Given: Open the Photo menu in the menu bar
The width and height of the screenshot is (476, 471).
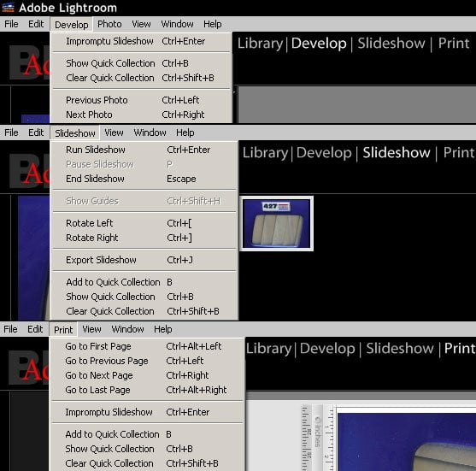Looking at the screenshot, I should pos(109,24).
